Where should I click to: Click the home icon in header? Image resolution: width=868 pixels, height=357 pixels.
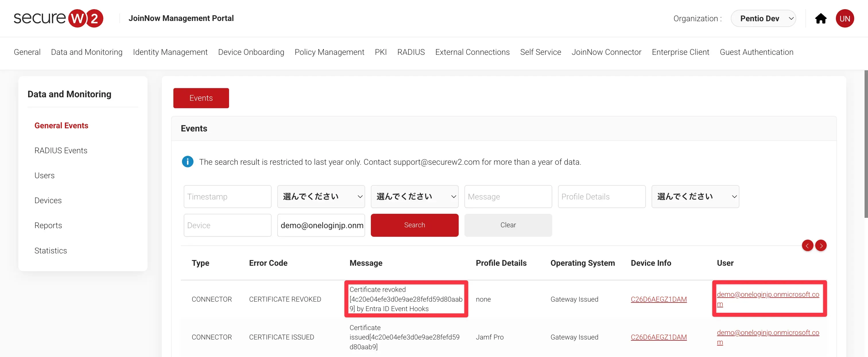click(x=820, y=19)
